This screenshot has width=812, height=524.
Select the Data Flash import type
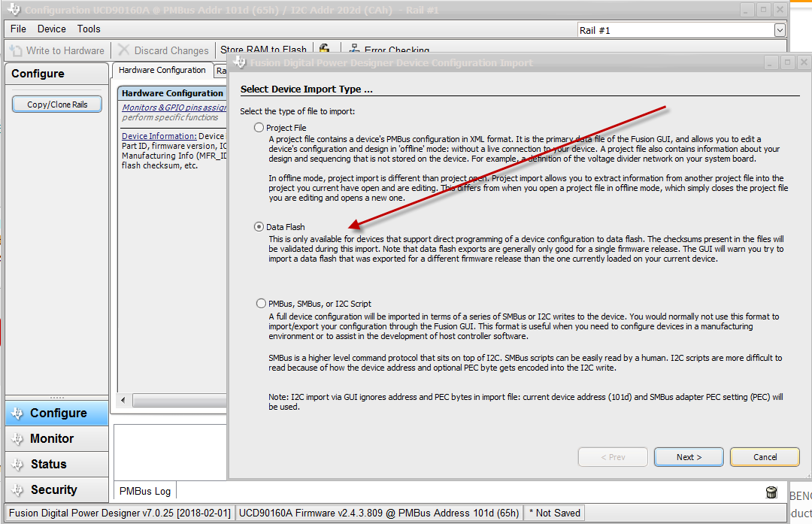pyautogui.click(x=259, y=227)
